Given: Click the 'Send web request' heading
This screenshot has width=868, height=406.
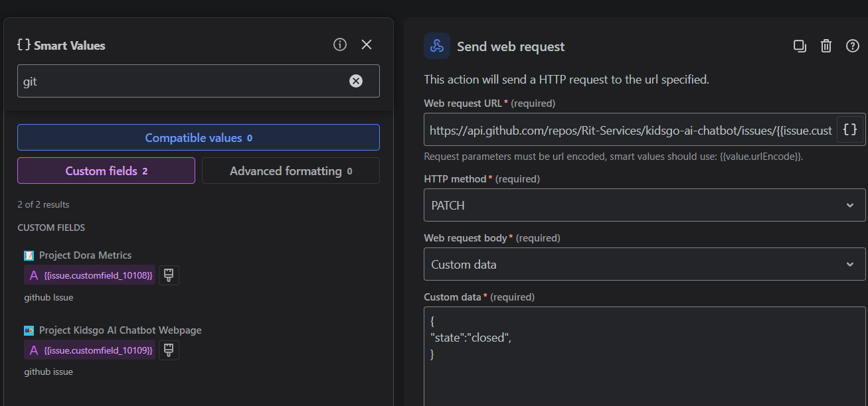Looking at the screenshot, I should (511, 46).
